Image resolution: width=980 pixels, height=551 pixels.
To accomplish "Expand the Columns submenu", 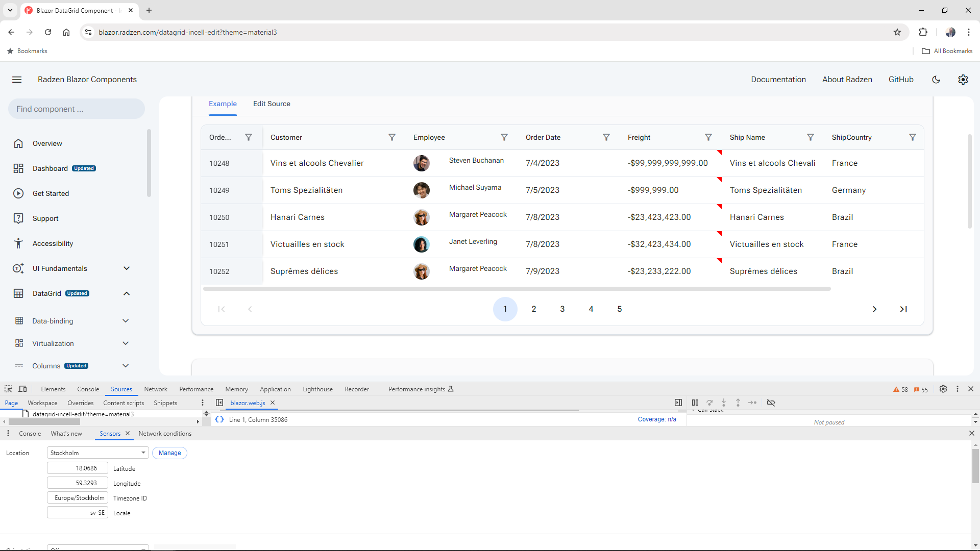I will (126, 366).
